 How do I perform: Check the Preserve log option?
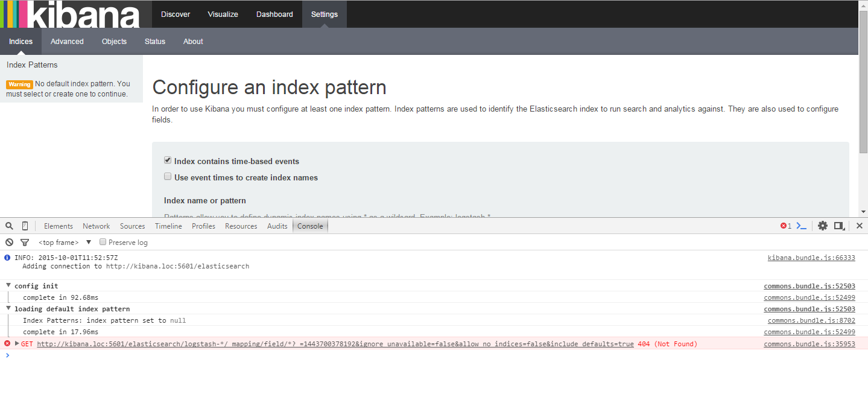(103, 242)
